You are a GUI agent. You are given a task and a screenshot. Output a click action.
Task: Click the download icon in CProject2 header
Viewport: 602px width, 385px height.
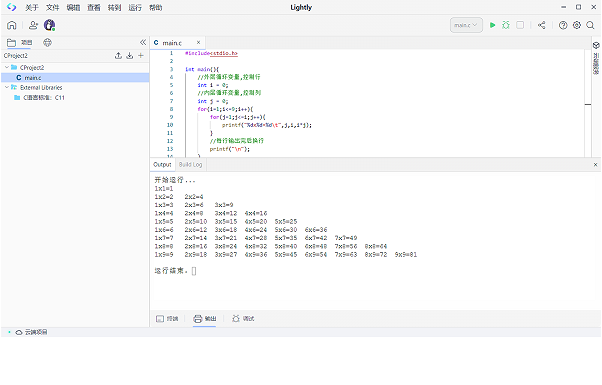point(130,56)
